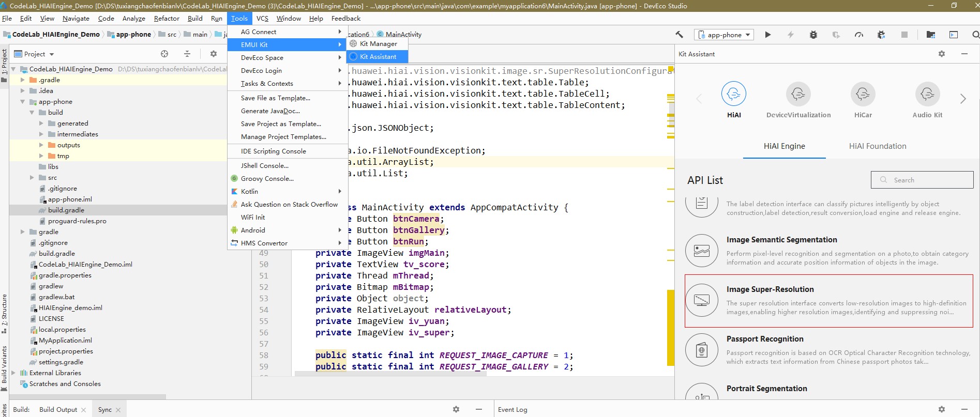
Task: Open Passport Recognition API entry
Action: [829, 350]
